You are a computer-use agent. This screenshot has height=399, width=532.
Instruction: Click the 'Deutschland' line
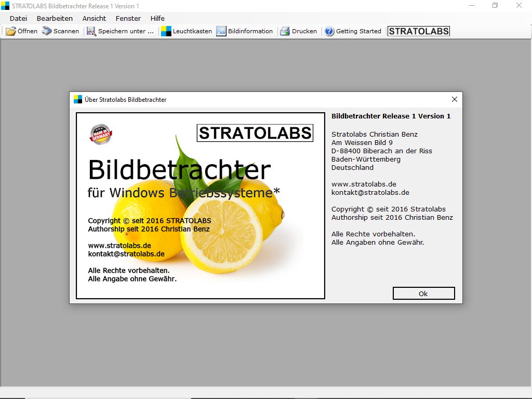(353, 168)
